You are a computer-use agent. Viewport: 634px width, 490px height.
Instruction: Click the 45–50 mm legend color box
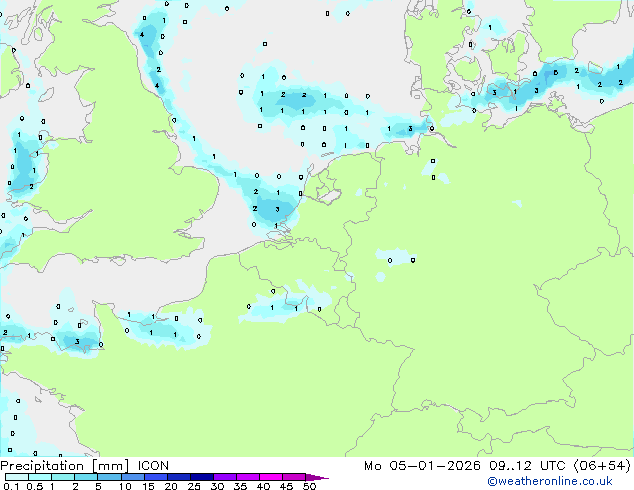coord(294,477)
